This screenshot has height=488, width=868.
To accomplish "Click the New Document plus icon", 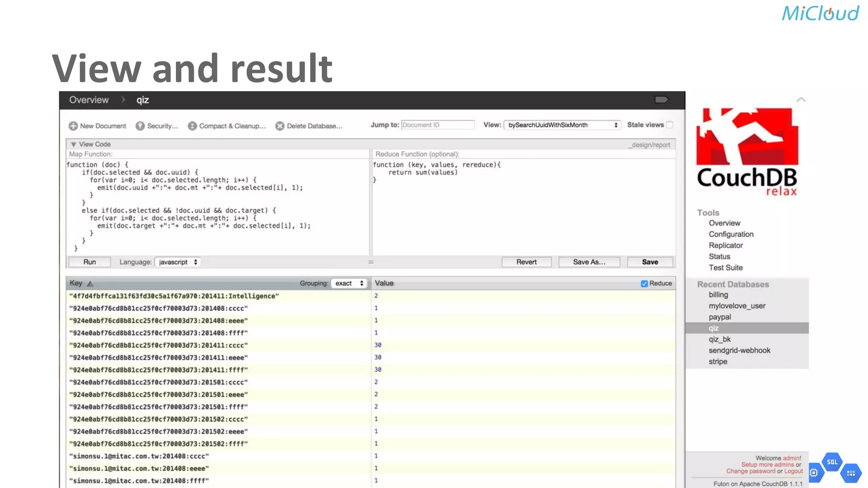I will (x=73, y=126).
